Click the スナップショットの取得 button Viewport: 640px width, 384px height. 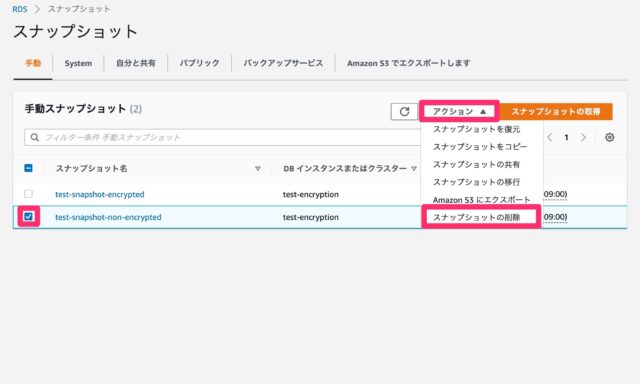(x=556, y=111)
